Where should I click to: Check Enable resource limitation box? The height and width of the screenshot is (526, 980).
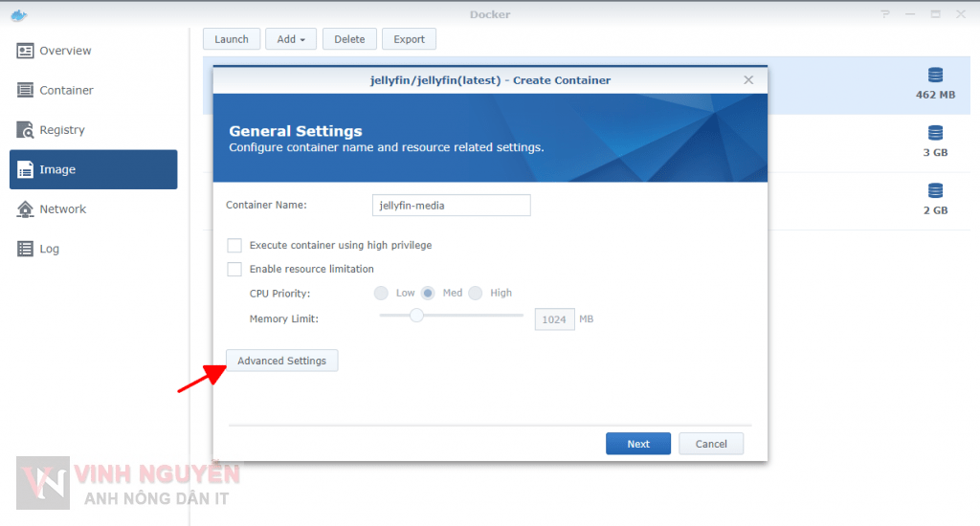[x=234, y=270]
